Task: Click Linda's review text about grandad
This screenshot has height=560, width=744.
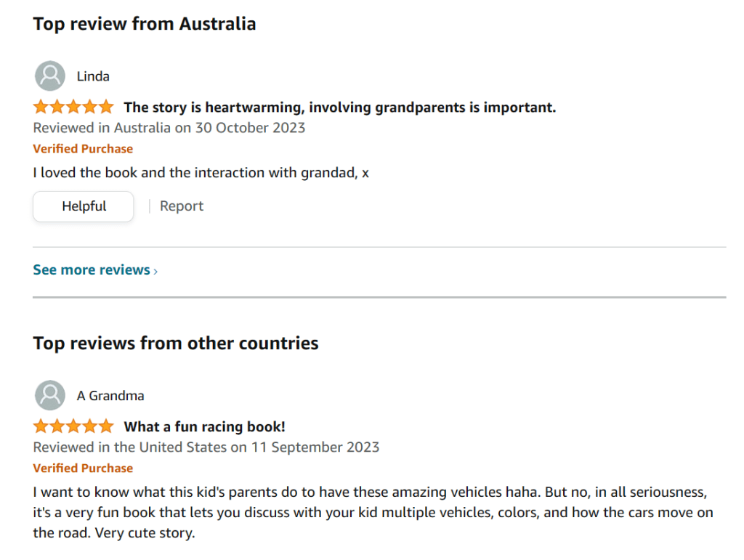Action: click(201, 173)
